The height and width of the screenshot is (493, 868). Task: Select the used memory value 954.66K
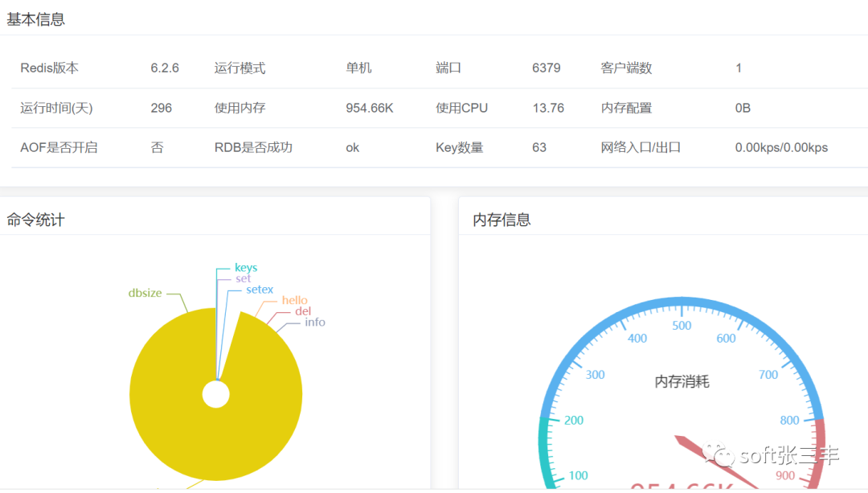[x=370, y=108]
